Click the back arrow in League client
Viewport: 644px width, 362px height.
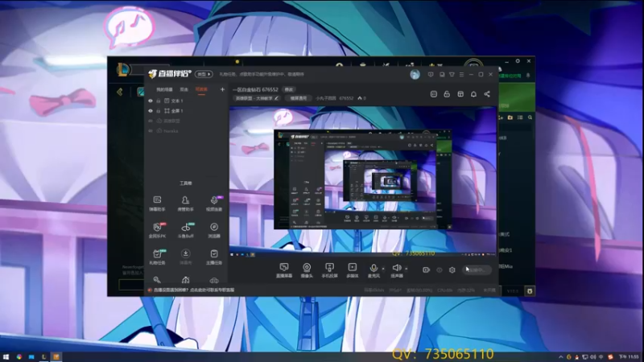click(x=119, y=92)
